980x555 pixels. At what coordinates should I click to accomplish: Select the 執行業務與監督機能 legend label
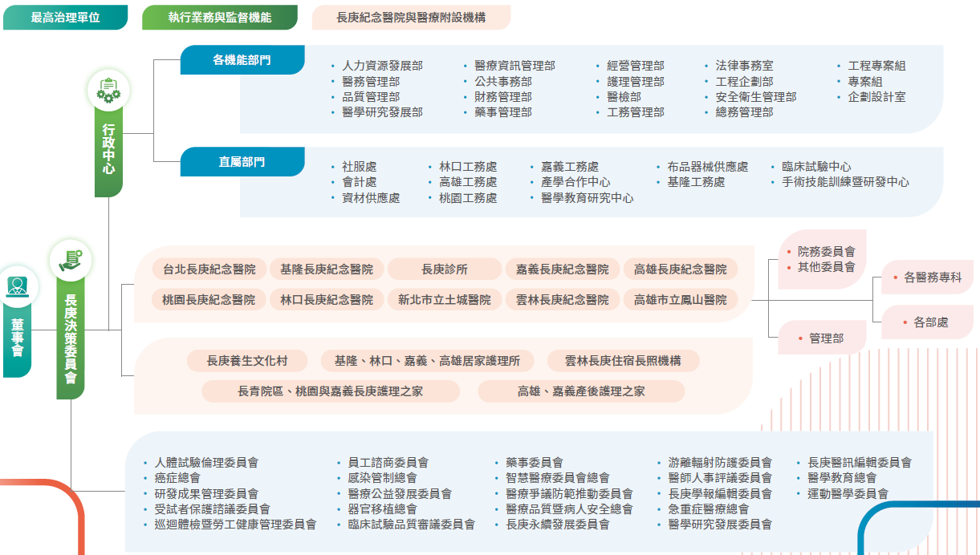click(x=220, y=18)
